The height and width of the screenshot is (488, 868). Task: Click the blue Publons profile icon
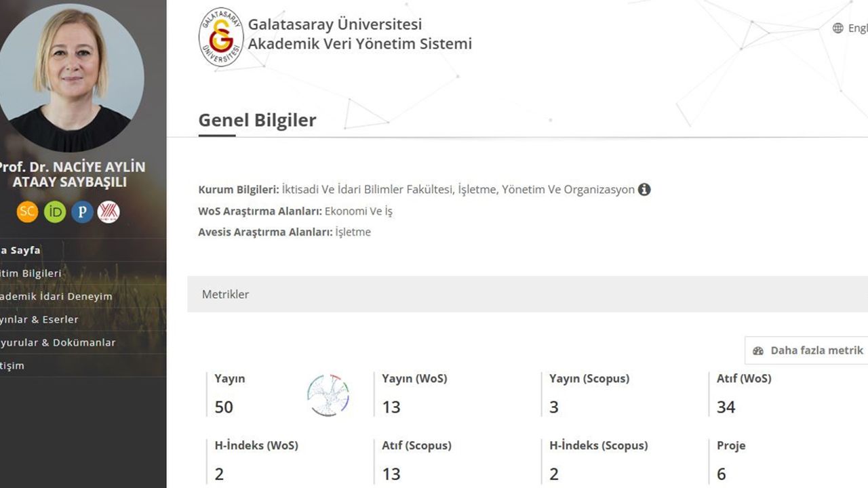[82, 212]
